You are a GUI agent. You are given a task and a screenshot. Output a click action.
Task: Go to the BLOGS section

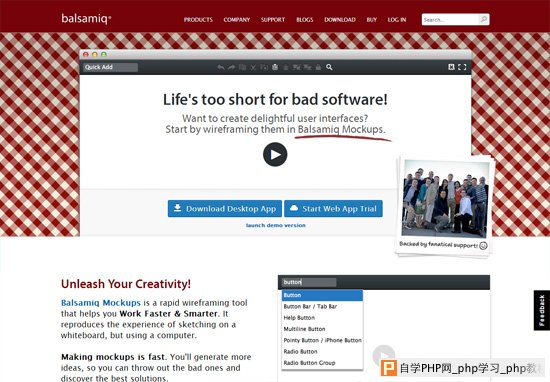pyautogui.click(x=305, y=20)
